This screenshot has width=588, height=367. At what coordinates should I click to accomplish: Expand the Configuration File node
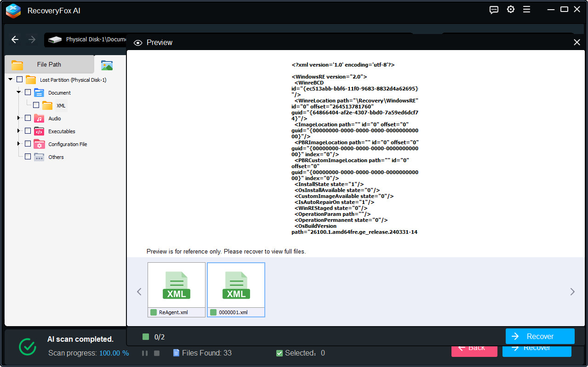point(19,144)
